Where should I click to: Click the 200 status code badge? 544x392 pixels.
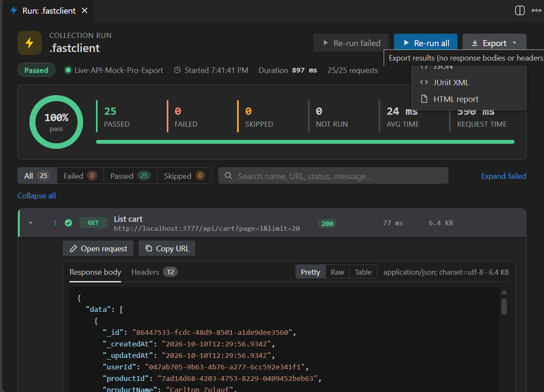(327, 224)
